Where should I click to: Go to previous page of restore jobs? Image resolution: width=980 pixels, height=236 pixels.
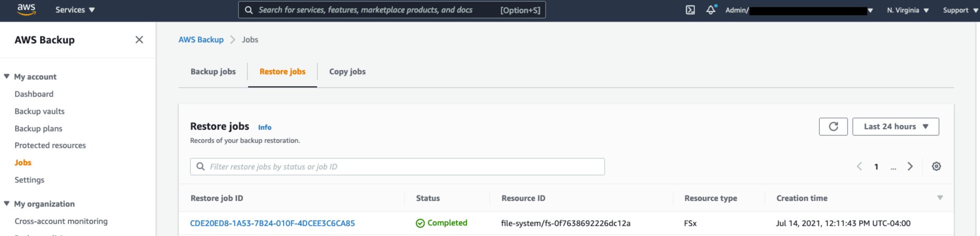pyautogui.click(x=859, y=166)
